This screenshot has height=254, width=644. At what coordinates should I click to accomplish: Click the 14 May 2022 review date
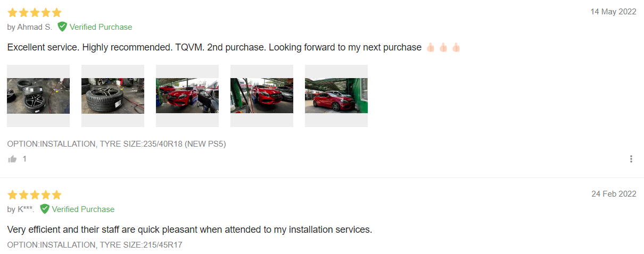(613, 12)
